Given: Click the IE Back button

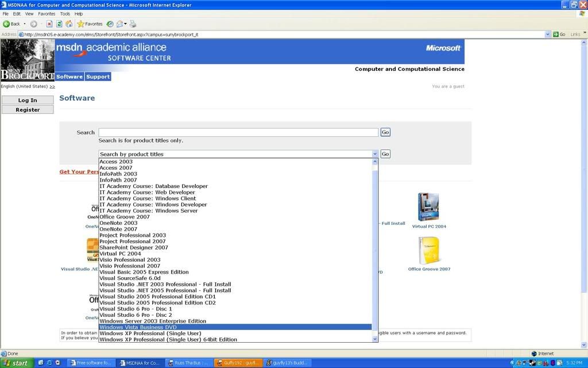Looking at the screenshot, I should [11, 24].
